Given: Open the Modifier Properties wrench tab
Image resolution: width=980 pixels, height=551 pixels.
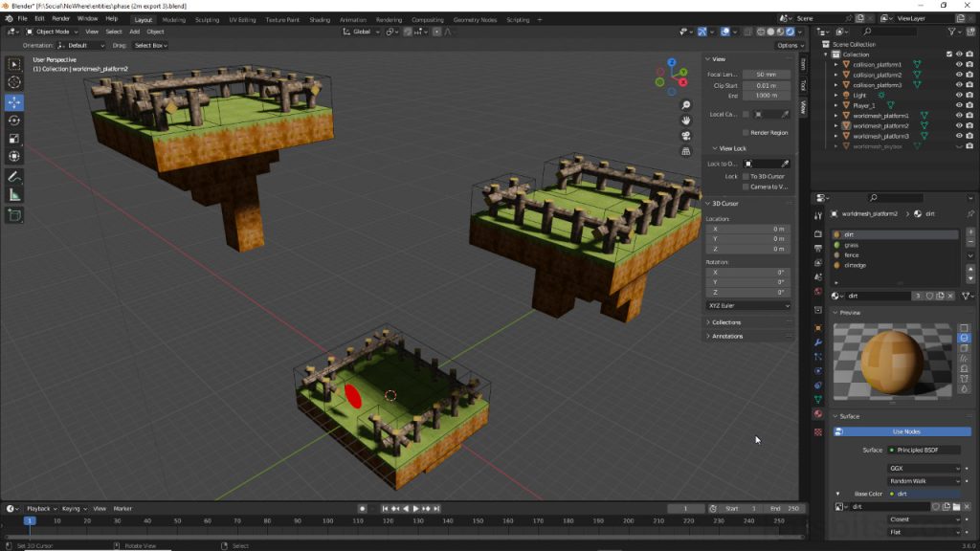Looking at the screenshot, I should pyautogui.click(x=817, y=343).
